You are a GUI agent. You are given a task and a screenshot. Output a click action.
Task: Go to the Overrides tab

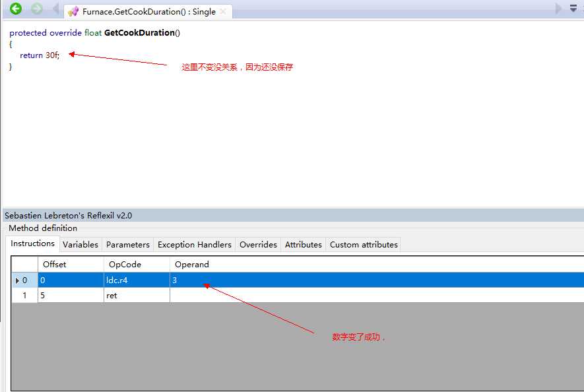(258, 244)
